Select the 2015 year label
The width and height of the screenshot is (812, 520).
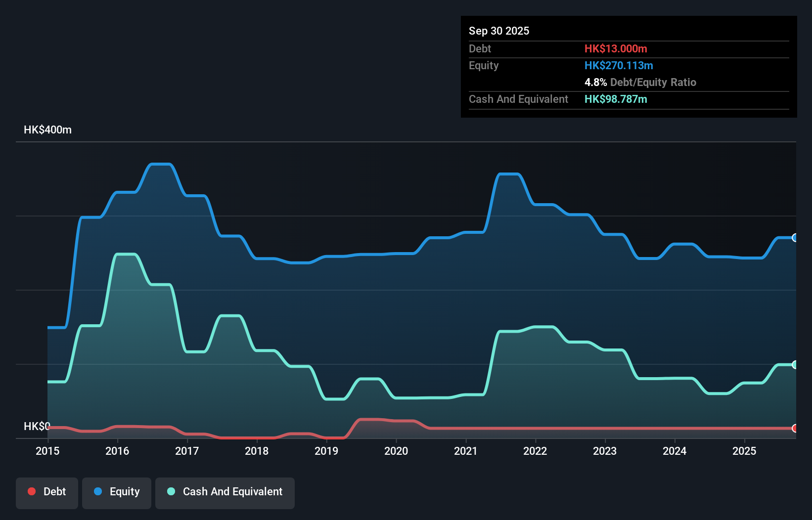point(47,451)
